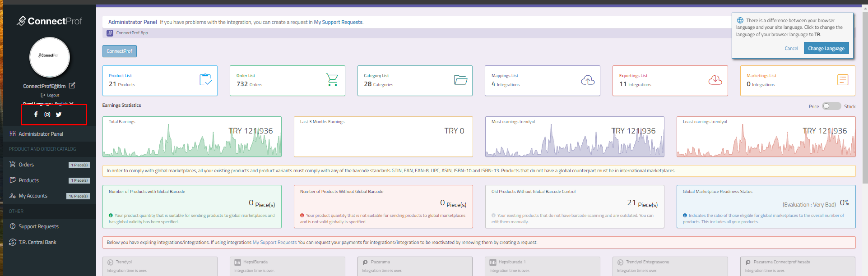Viewport: 868px width, 276px height.
Task: Cancel the language change prompt
Action: (791, 48)
